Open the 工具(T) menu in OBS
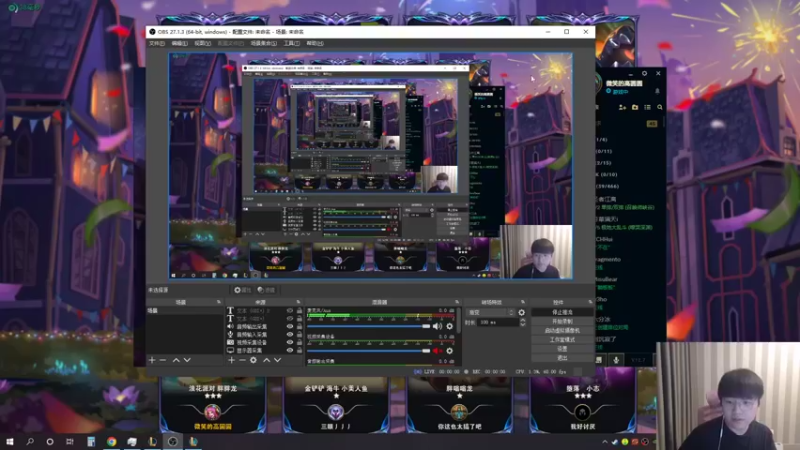Screen dimensions: 800x450 coord(292,43)
